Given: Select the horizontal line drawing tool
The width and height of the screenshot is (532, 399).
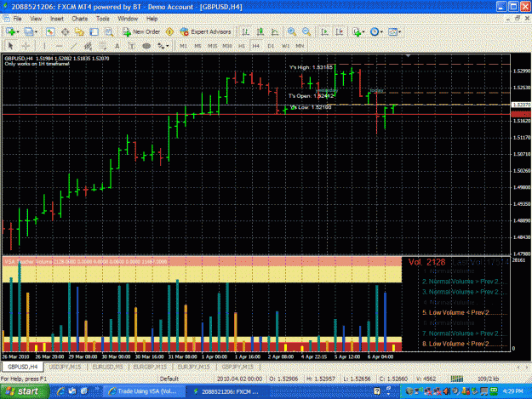Looking at the screenshot, I should tap(59, 46).
